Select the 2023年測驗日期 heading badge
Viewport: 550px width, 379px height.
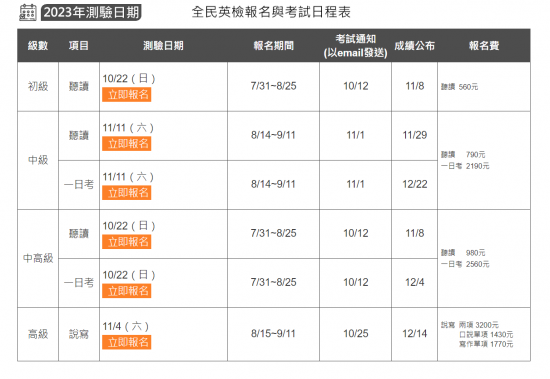91,13
